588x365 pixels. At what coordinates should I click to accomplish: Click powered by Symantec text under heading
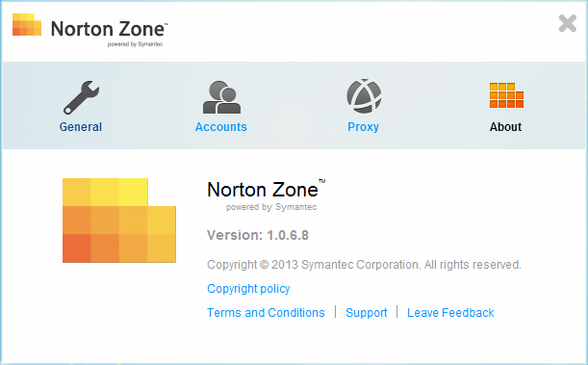(271, 207)
